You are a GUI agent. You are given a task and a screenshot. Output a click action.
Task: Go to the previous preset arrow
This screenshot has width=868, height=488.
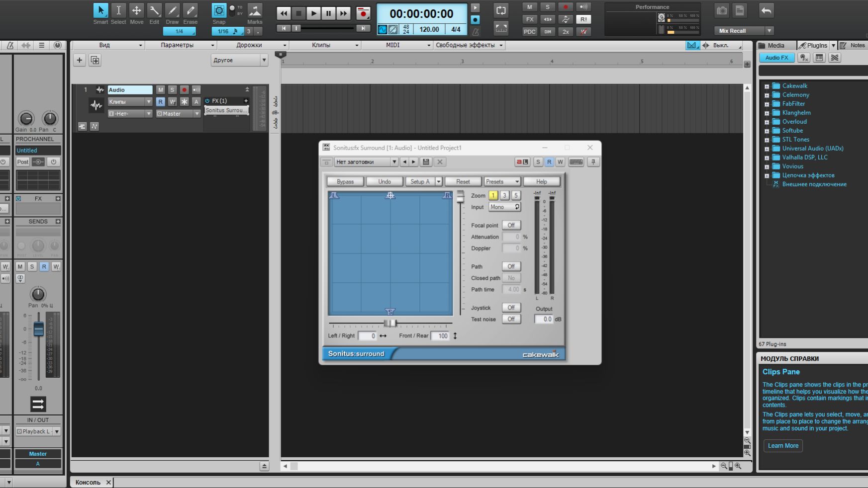click(x=404, y=162)
